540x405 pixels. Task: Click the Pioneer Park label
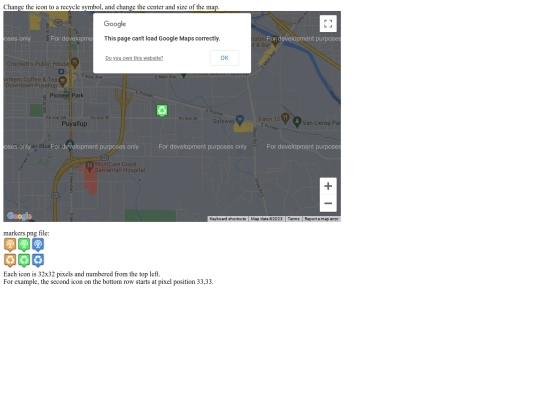point(66,95)
